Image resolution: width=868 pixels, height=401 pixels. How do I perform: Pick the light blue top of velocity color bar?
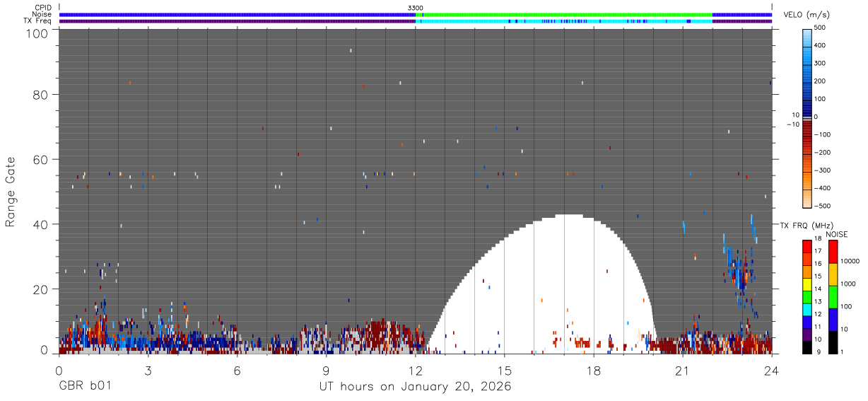pyautogui.click(x=808, y=39)
